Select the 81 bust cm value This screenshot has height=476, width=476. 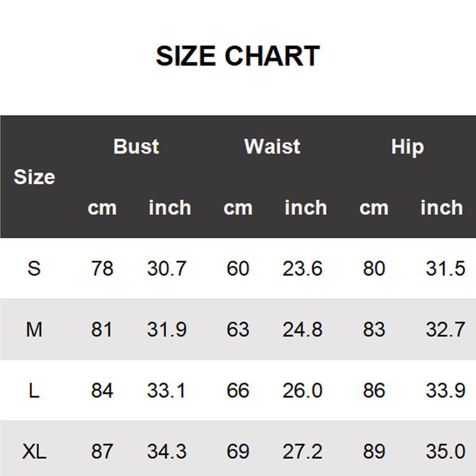pyautogui.click(x=102, y=330)
